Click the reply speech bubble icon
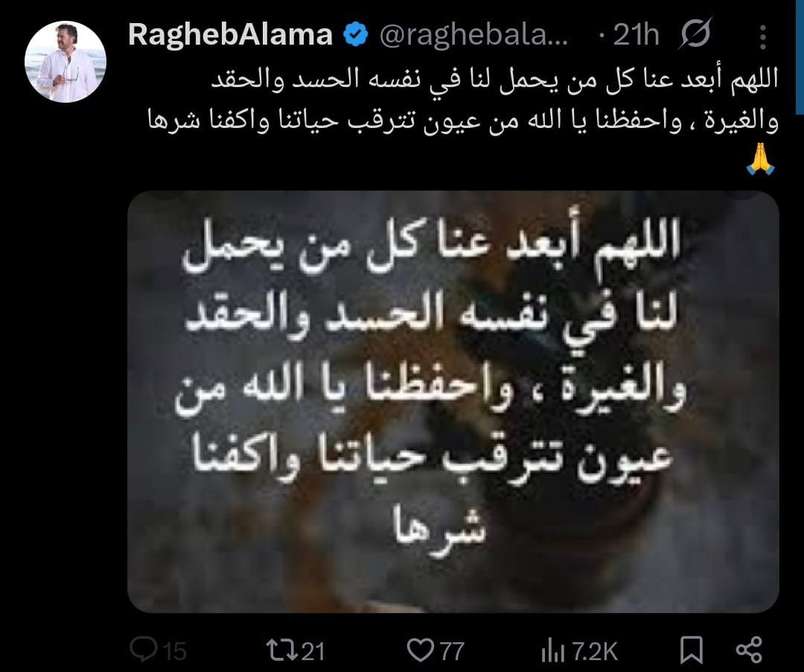The height and width of the screenshot is (672, 804). [144, 650]
